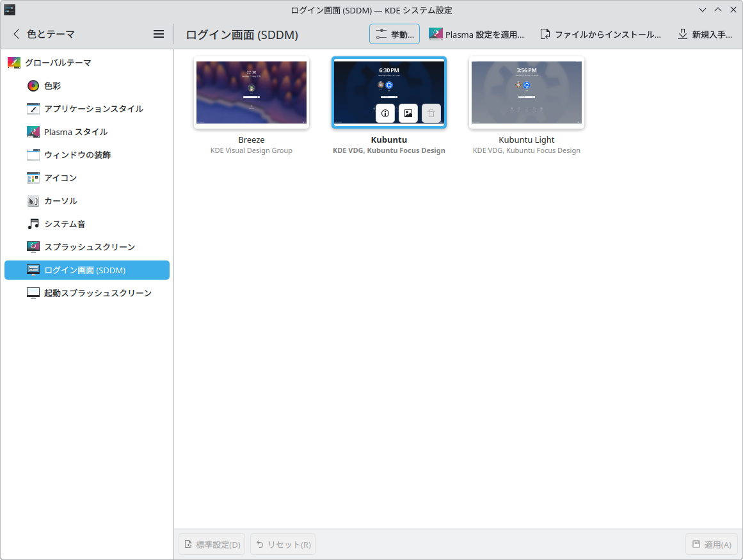
Task: Click the 適用(A) apply button
Action: [x=712, y=545]
